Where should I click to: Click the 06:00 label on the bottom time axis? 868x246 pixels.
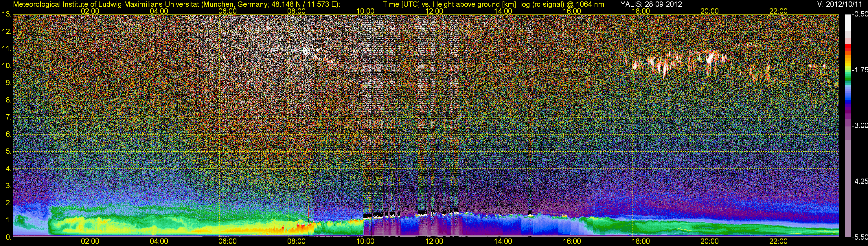(x=227, y=242)
